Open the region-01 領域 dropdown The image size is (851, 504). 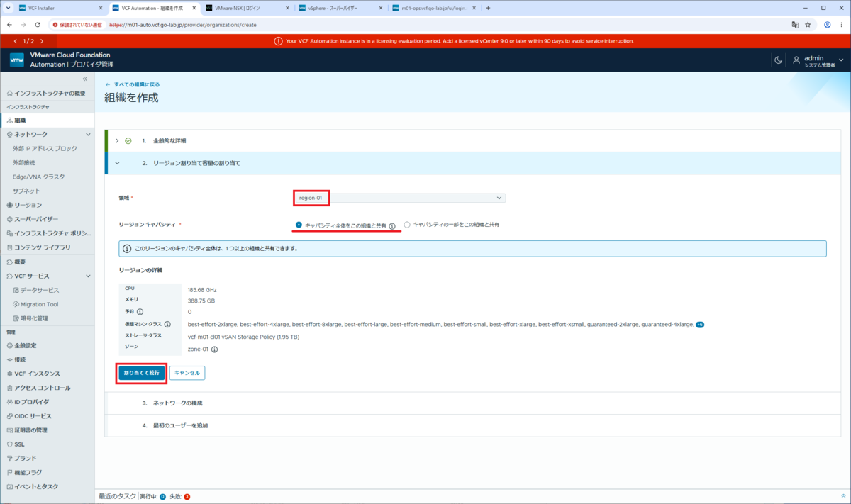399,198
